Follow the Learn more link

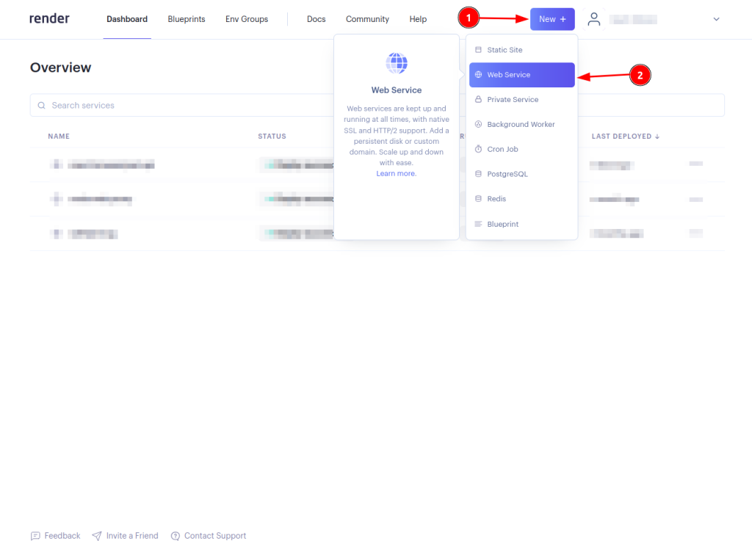click(x=397, y=174)
